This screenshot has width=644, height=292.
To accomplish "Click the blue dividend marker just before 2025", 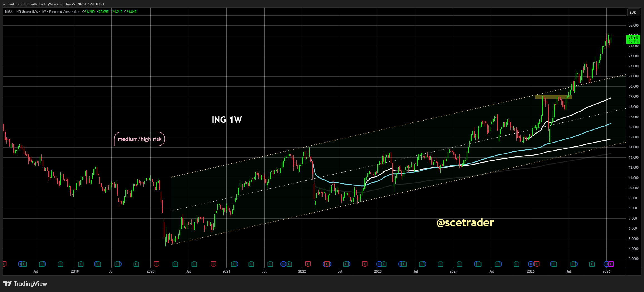I will point(531,264).
